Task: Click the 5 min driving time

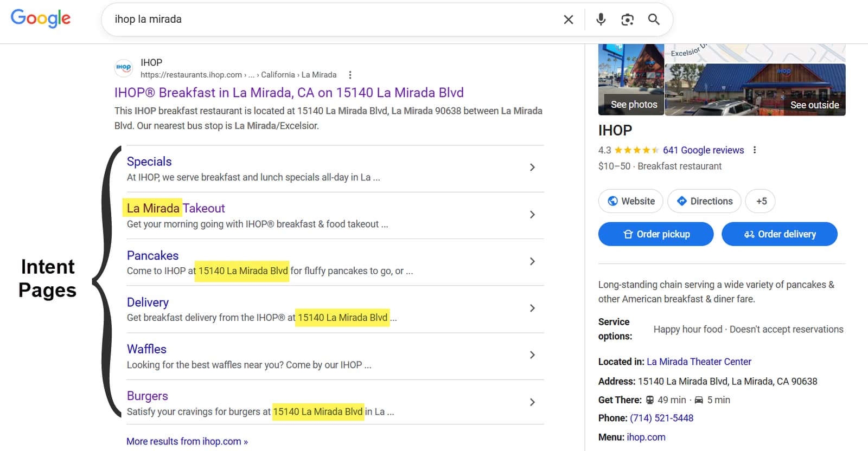Action: tap(718, 400)
